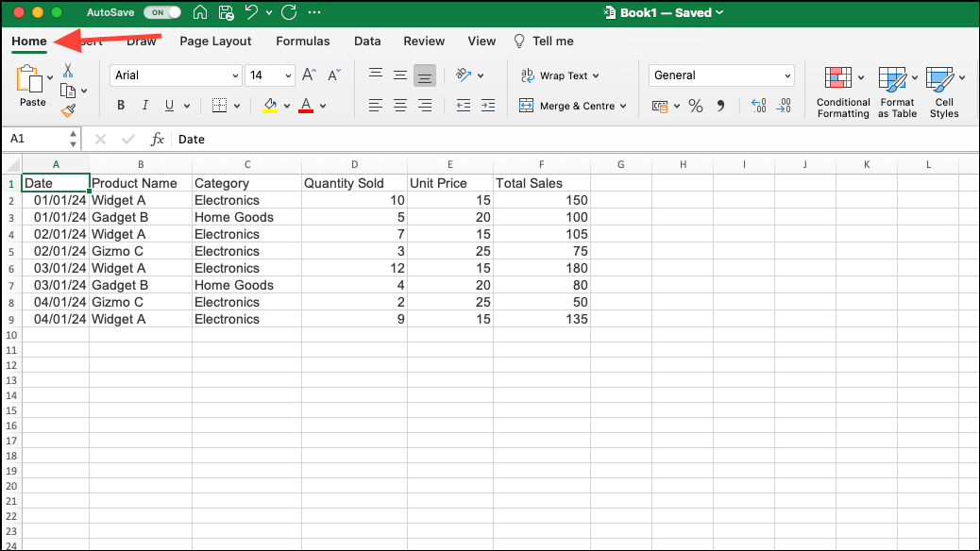The image size is (980, 551).
Task: Toggle the AutoSave switch off
Action: click(161, 13)
